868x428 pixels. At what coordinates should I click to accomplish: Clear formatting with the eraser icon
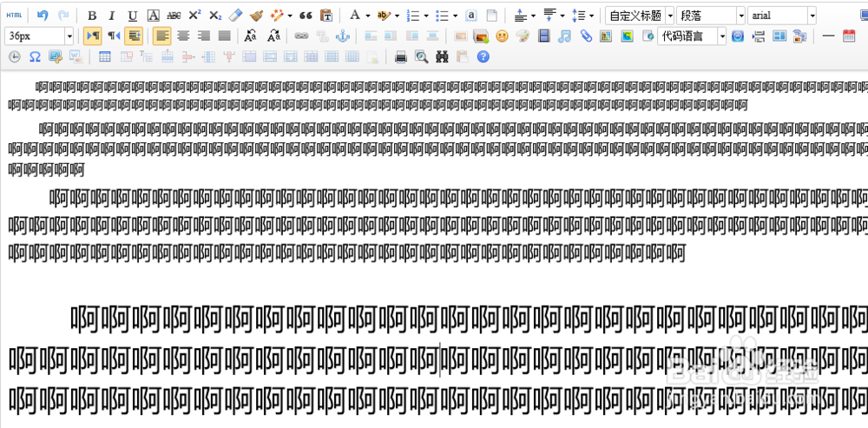(x=236, y=16)
